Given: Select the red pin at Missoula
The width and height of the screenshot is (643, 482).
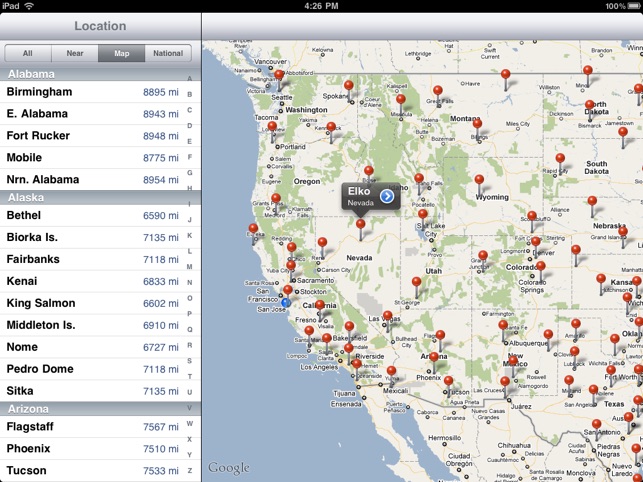Looking at the screenshot, I should (401, 99).
